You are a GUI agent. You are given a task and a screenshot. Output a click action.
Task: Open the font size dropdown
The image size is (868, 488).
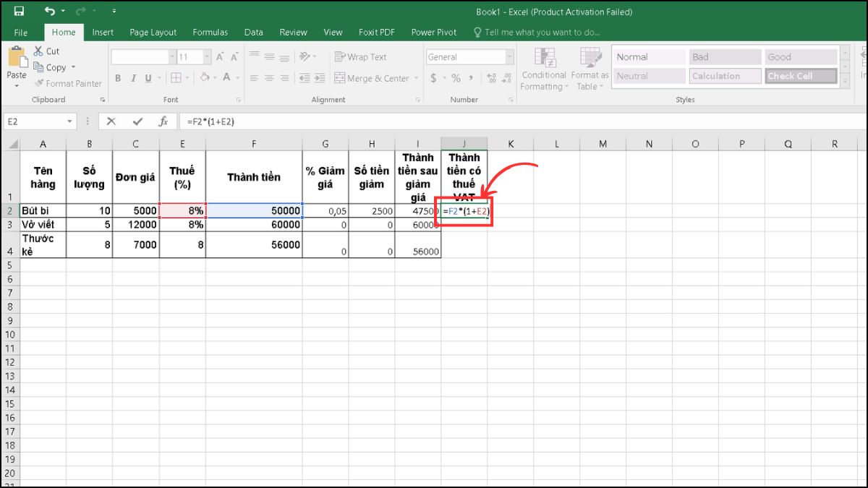point(206,56)
